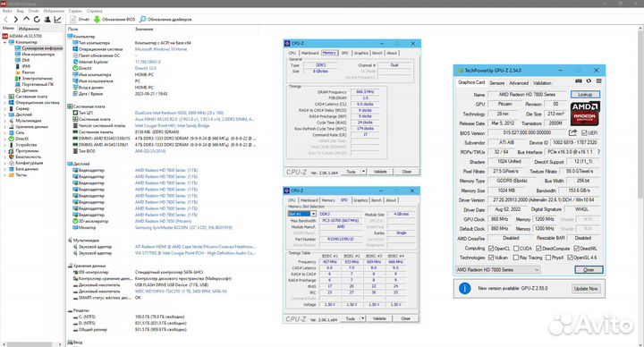Select Портативный ПК item in tree
Screen dimensions: 644x347
point(34,84)
